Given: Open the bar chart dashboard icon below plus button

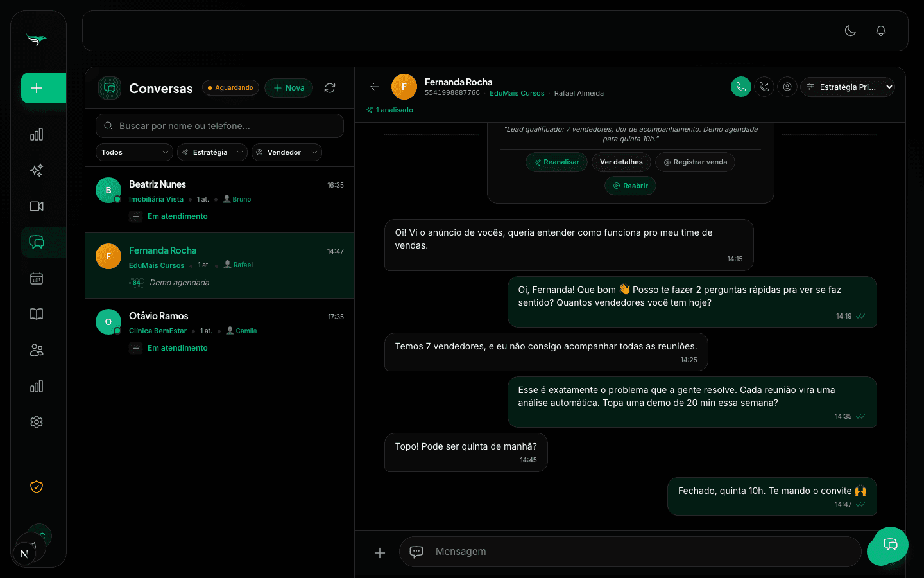Looking at the screenshot, I should pyautogui.click(x=37, y=134).
